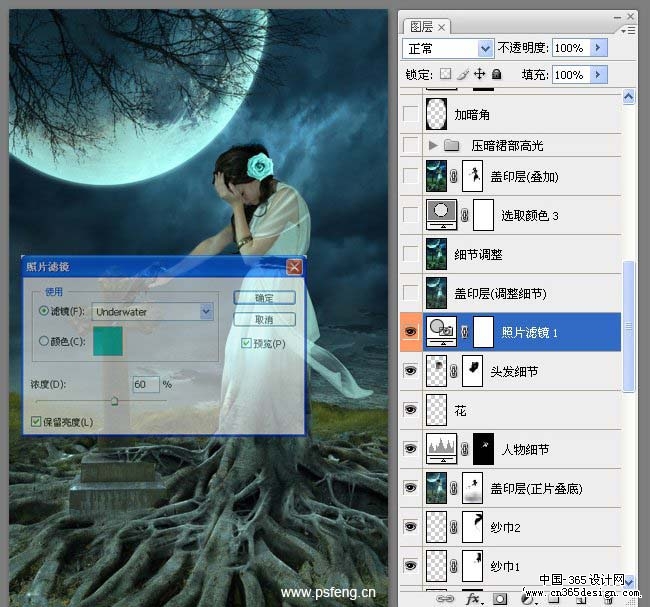Click the 人物细节 levels adjustment icon
The image size is (650, 607).
pos(441,449)
